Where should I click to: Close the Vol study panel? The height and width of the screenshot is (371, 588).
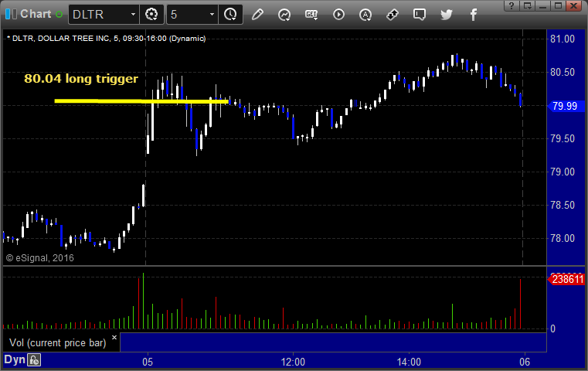[114, 337]
